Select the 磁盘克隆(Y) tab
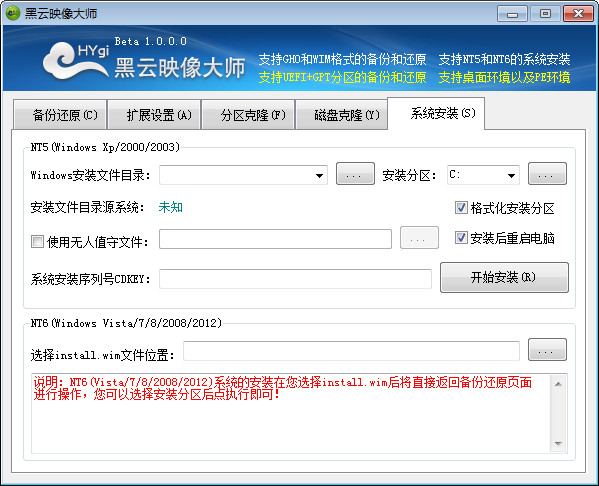The height and width of the screenshot is (486, 599). 342,115
